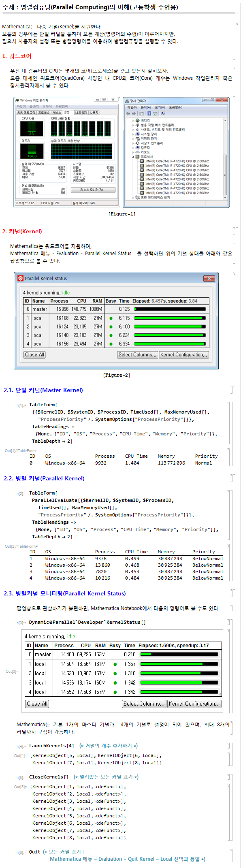Click Back arrow in Device Manager toolbar
The width and height of the screenshot is (243, 868).
128,113
